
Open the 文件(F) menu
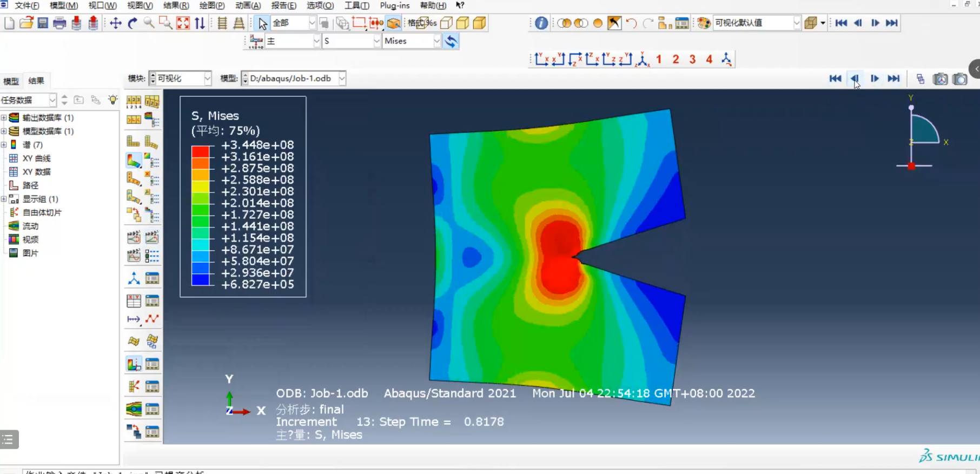[x=27, y=5]
